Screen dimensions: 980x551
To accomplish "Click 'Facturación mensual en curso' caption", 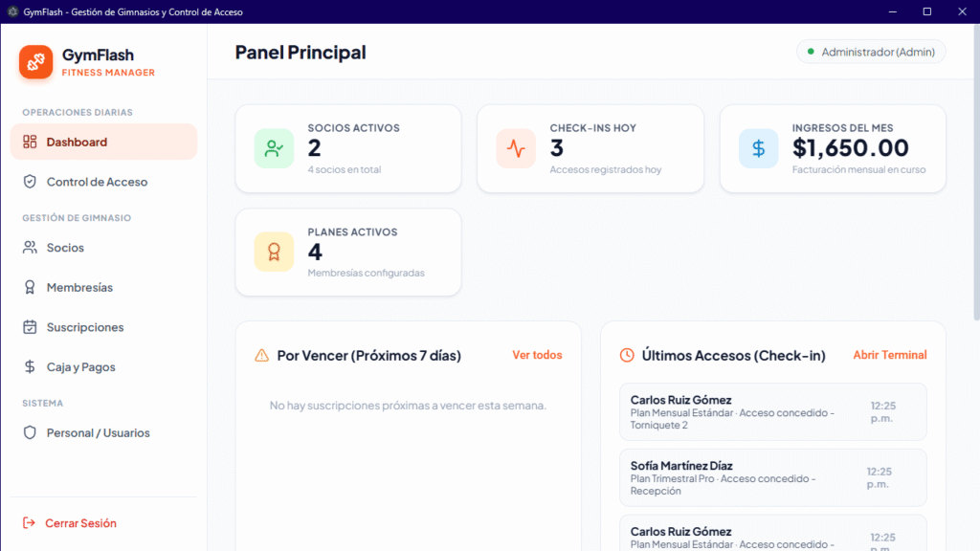I will tap(858, 169).
